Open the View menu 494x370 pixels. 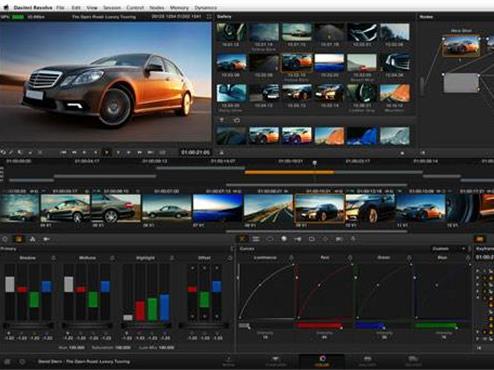(92, 7)
